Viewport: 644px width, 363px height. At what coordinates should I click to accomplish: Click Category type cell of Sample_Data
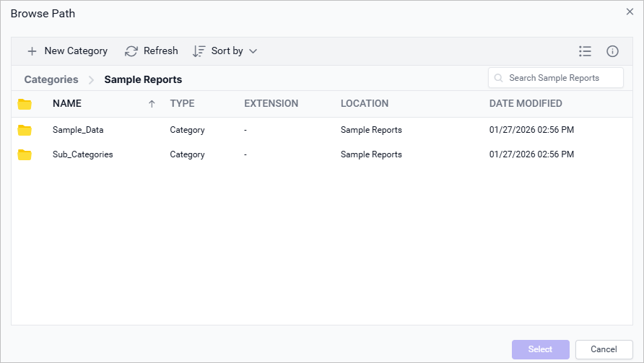(x=187, y=130)
